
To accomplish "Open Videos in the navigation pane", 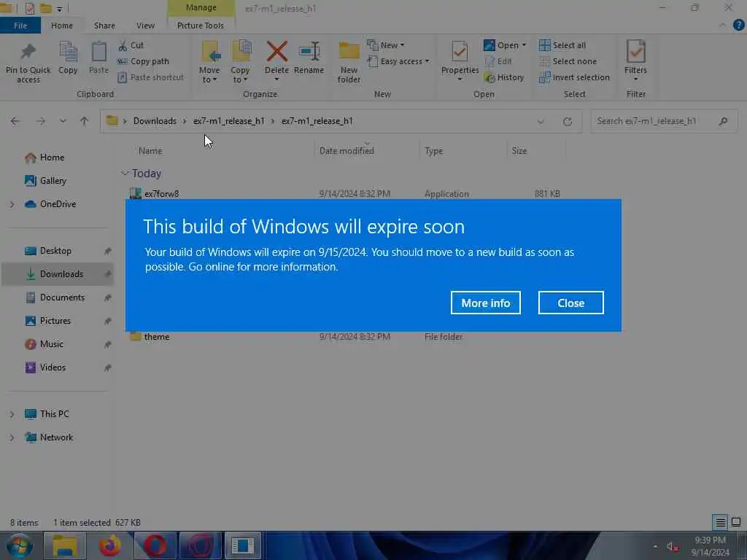I will tap(53, 367).
